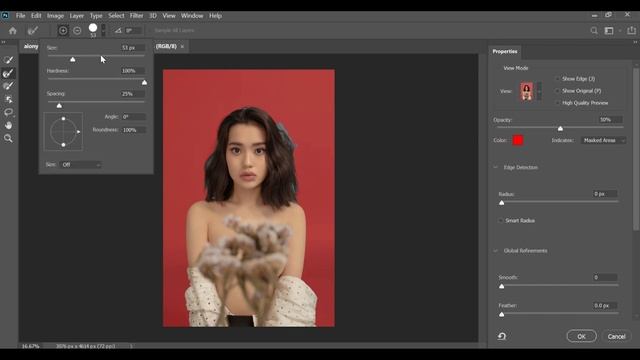Click the red overlay Color swatch

(518, 140)
